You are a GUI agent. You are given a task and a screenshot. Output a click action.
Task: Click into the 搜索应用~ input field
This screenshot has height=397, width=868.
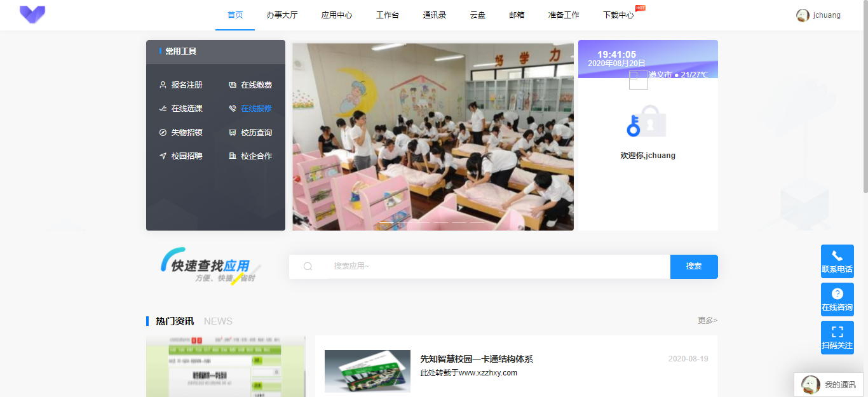(498, 267)
